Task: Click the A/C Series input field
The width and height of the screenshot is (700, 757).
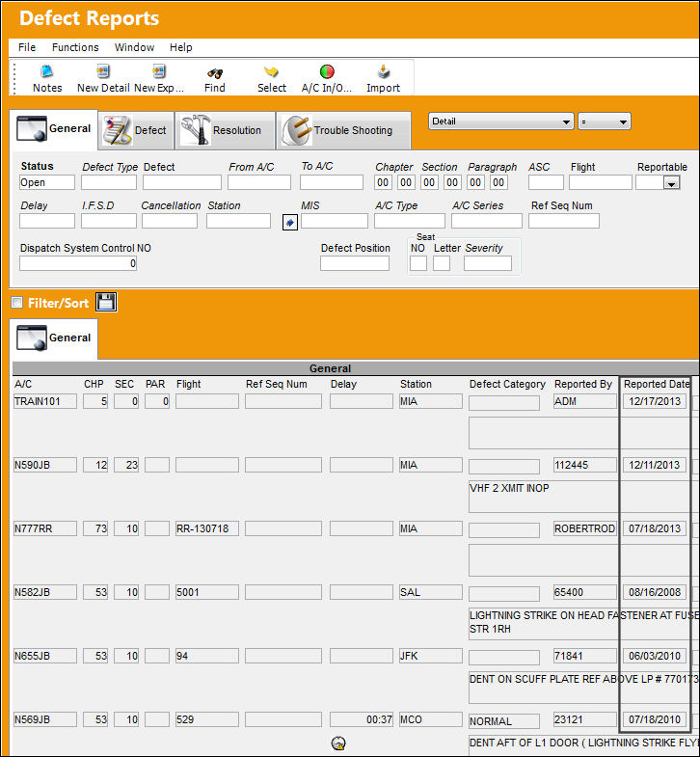Action: 487,221
